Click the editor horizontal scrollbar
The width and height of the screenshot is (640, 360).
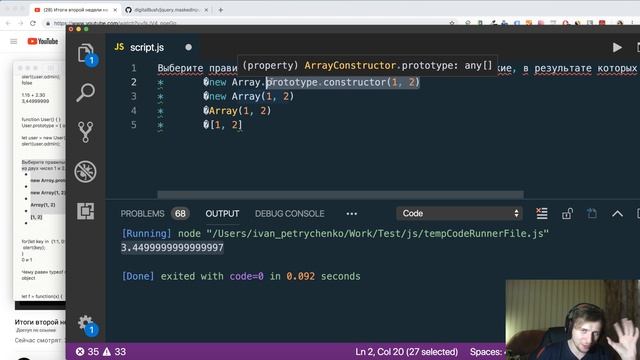tap(340, 195)
